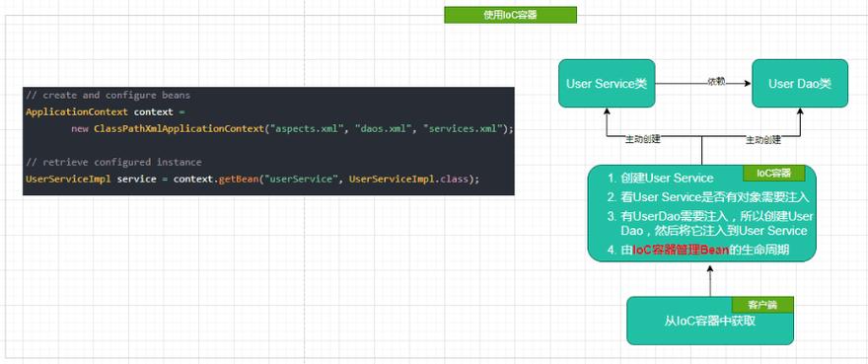
Task: Select red text IoC容器管理Bean
Action: click(x=681, y=250)
